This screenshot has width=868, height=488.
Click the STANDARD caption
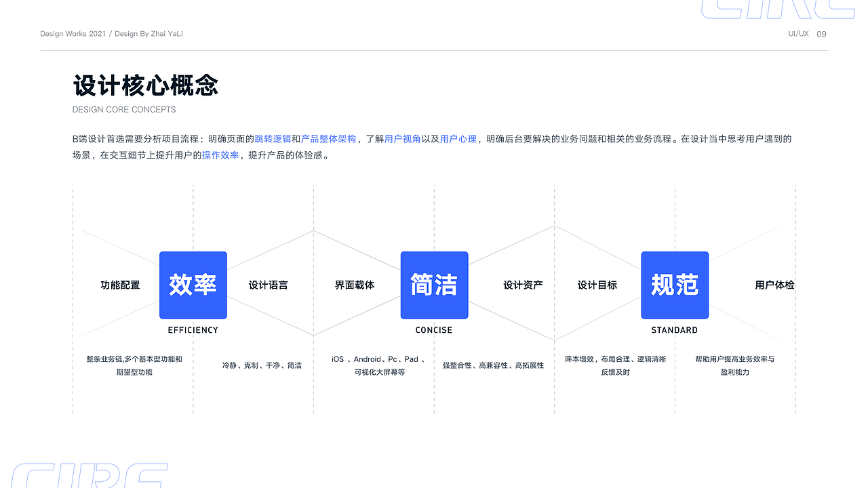pyautogui.click(x=675, y=330)
